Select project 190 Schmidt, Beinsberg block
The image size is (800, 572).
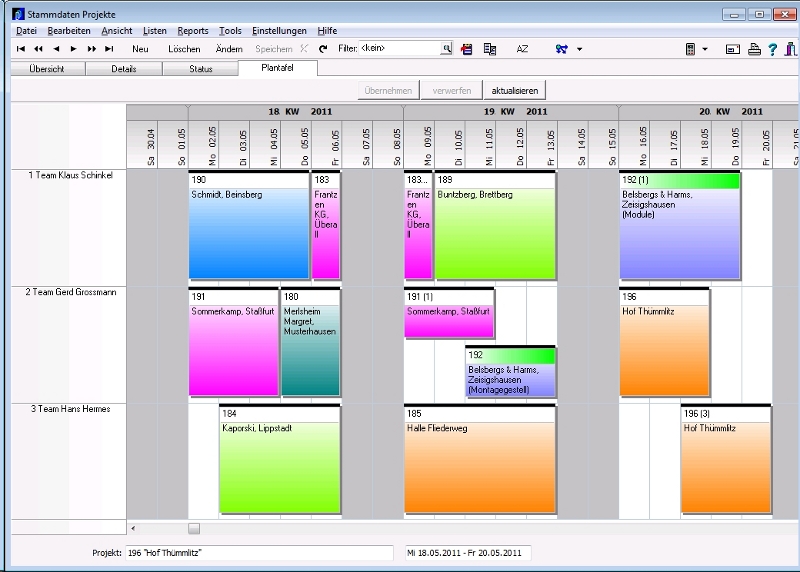point(249,225)
